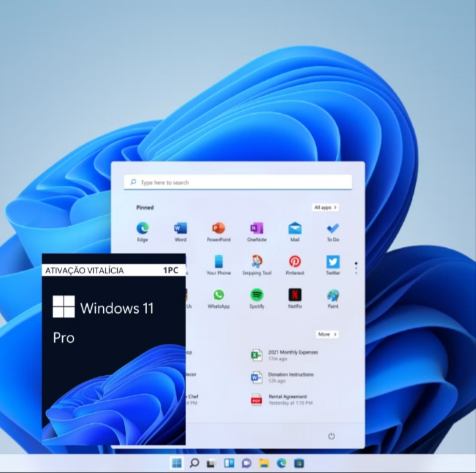Open the Mail app
476x473 pixels.
295,232
